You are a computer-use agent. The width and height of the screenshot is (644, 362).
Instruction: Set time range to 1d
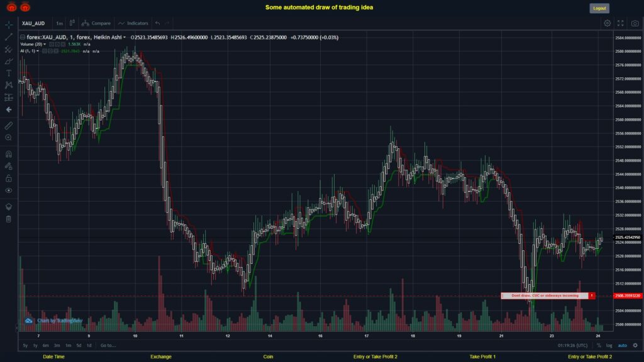tap(89, 345)
